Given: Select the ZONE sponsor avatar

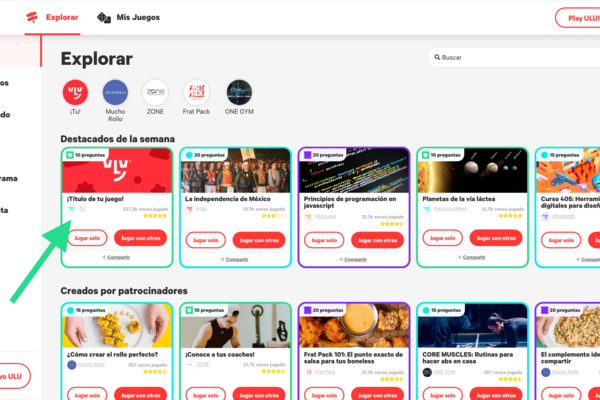Looking at the screenshot, I should pyautogui.click(x=155, y=92).
